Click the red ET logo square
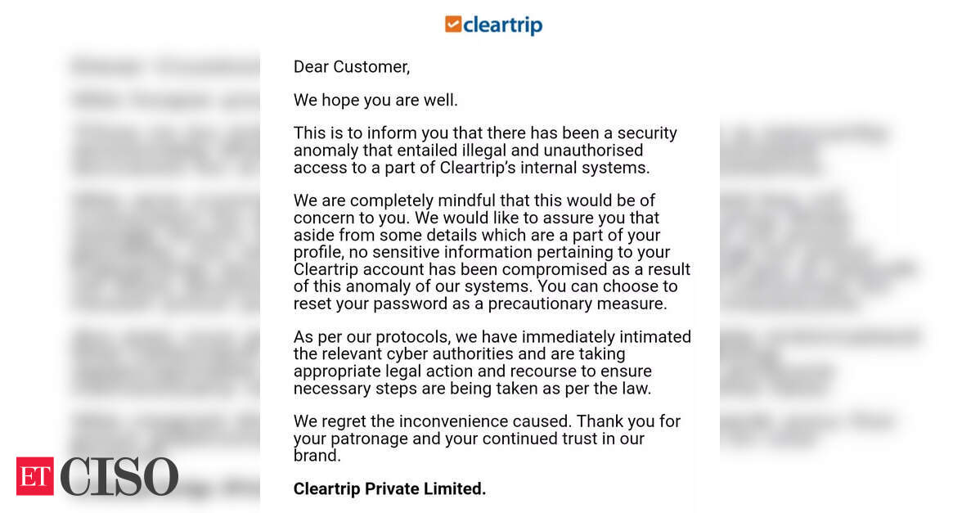The height and width of the screenshot is (513, 980). pos(35,476)
